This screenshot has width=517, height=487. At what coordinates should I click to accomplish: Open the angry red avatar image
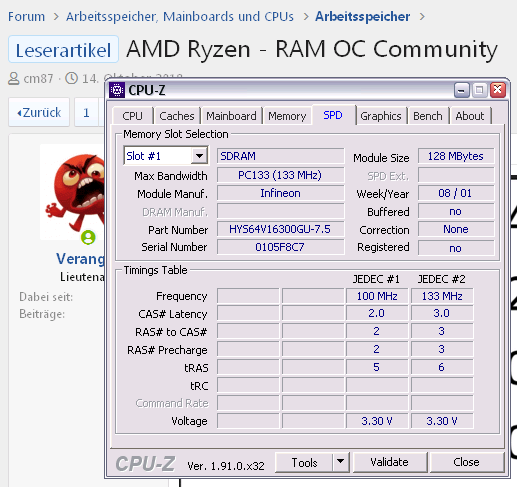[x=73, y=192]
